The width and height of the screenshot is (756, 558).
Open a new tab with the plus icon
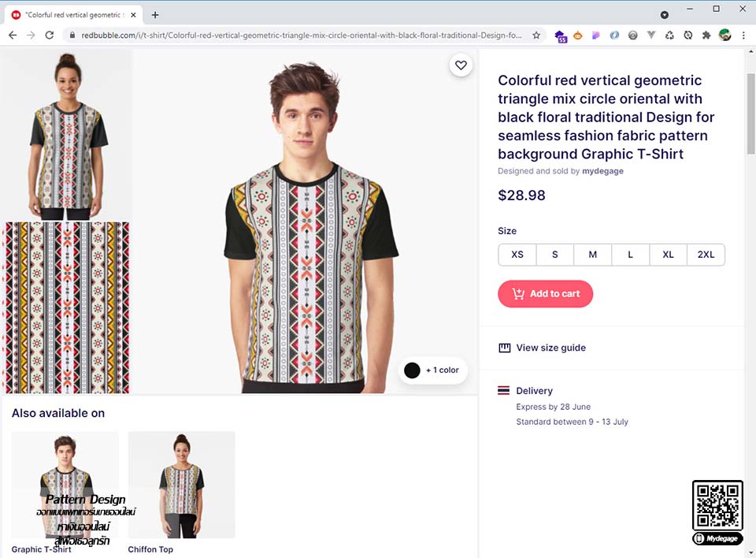pos(155,15)
